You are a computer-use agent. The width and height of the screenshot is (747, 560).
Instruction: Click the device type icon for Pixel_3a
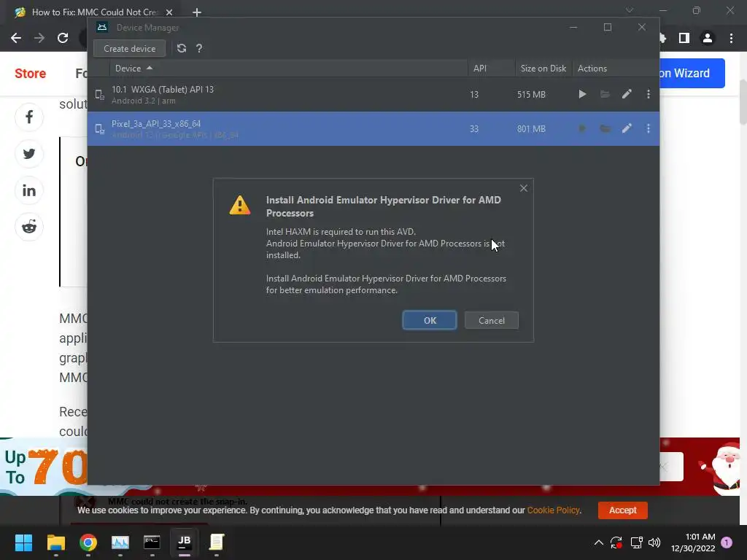[99, 129]
